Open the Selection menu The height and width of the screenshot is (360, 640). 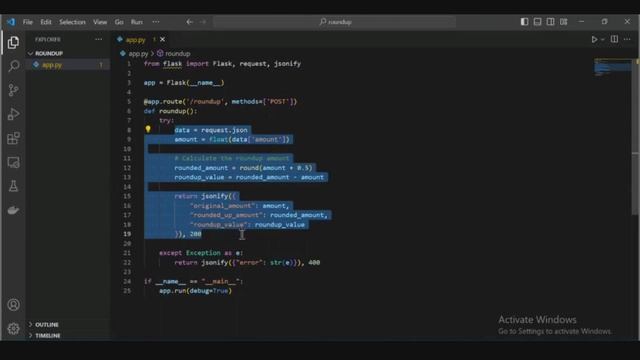click(72, 22)
